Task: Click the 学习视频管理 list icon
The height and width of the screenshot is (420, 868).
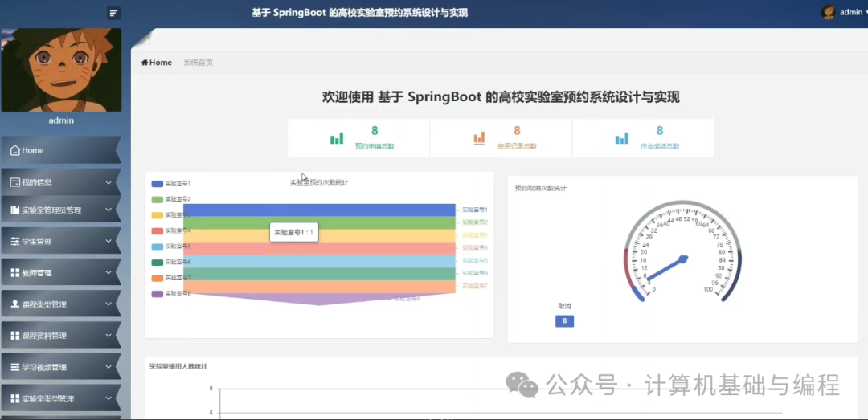Action: 15,368
